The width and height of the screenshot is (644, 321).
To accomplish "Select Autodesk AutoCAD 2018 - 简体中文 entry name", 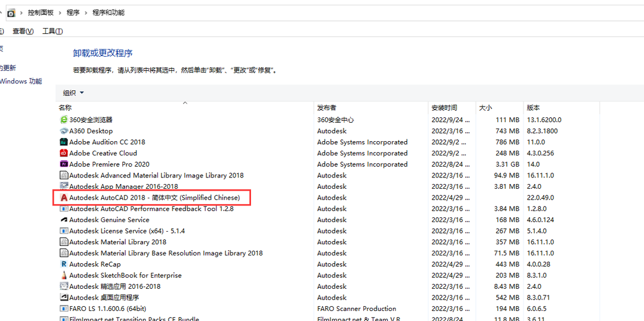I will coord(154,198).
